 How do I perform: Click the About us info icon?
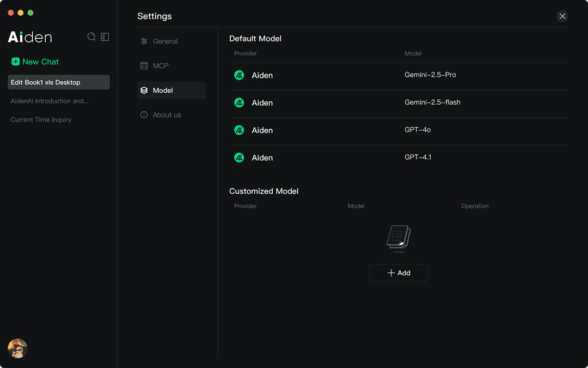tap(144, 115)
